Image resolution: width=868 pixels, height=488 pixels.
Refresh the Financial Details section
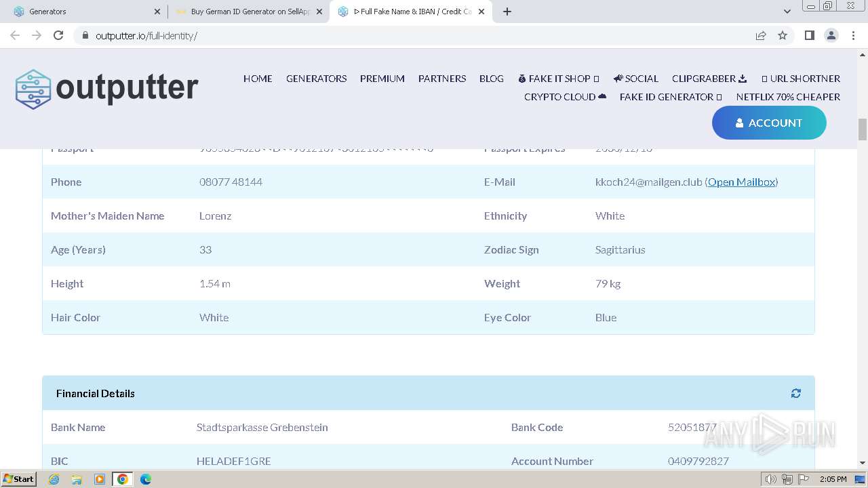[795, 393]
